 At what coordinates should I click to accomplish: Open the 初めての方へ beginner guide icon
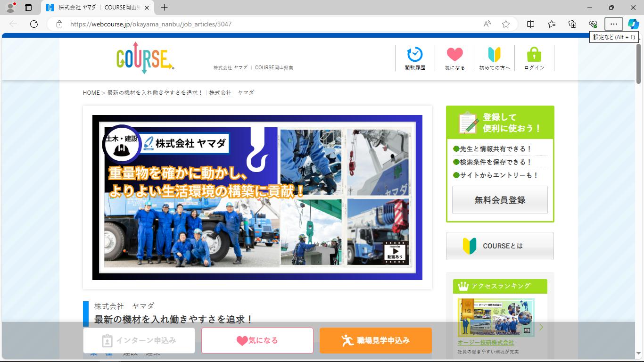click(x=495, y=58)
